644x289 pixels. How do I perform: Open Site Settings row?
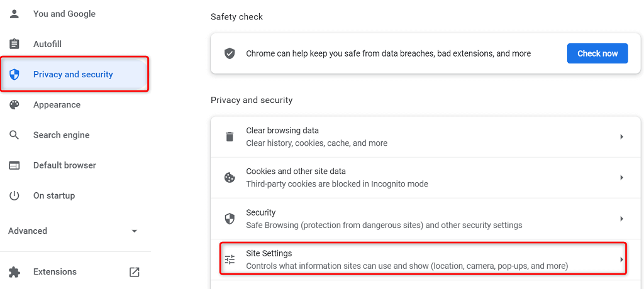(423, 259)
